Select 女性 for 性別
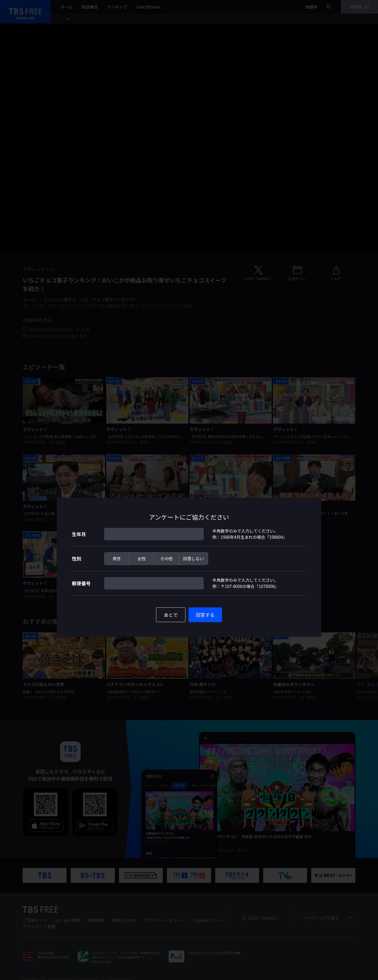This screenshot has width=378, height=980. click(142, 558)
